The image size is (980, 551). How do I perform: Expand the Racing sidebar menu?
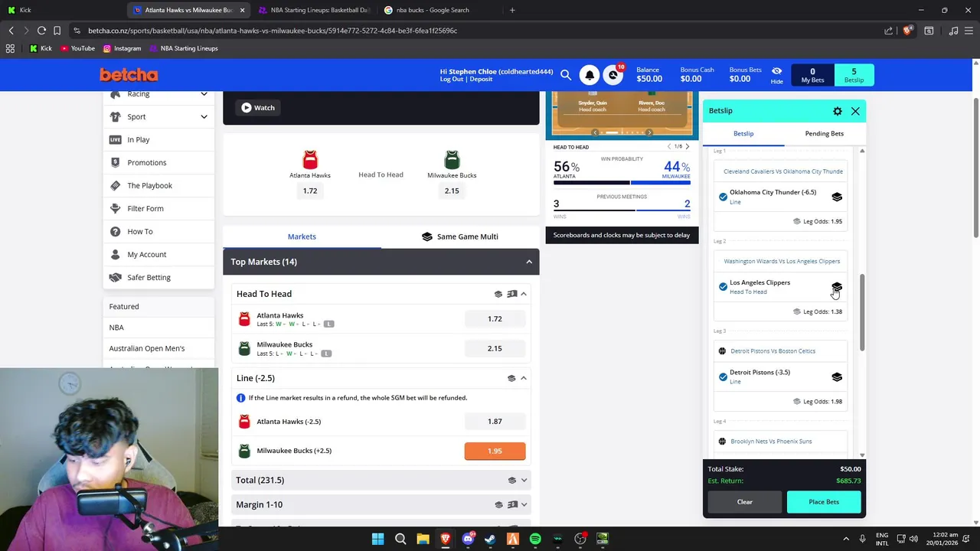tap(204, 94)
